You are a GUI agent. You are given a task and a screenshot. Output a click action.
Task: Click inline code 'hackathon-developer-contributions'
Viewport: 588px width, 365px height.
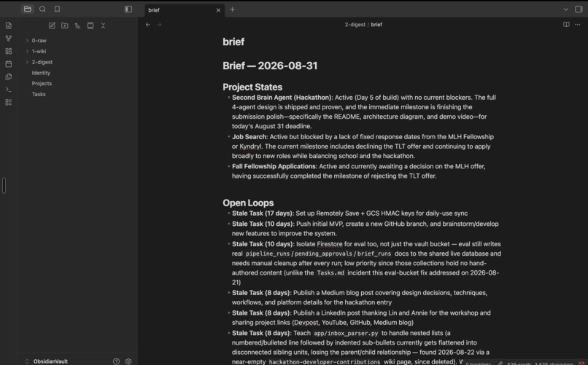click(325, 362)
